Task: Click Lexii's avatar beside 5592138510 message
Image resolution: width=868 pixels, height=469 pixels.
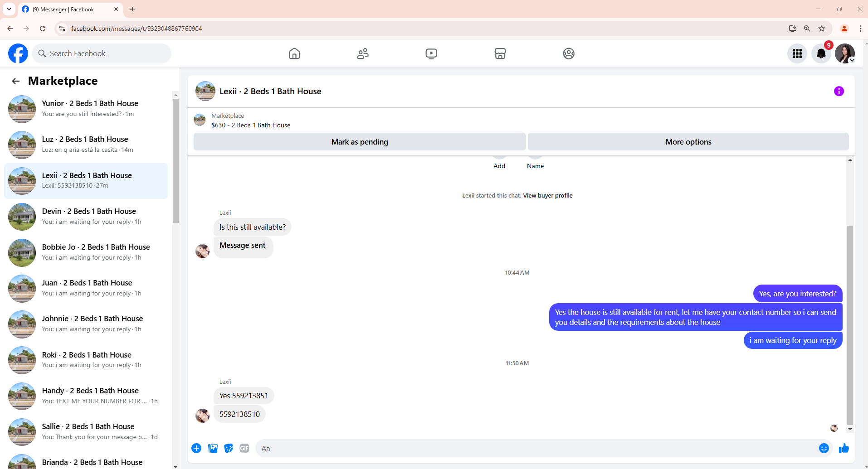Action: [202, 415]
